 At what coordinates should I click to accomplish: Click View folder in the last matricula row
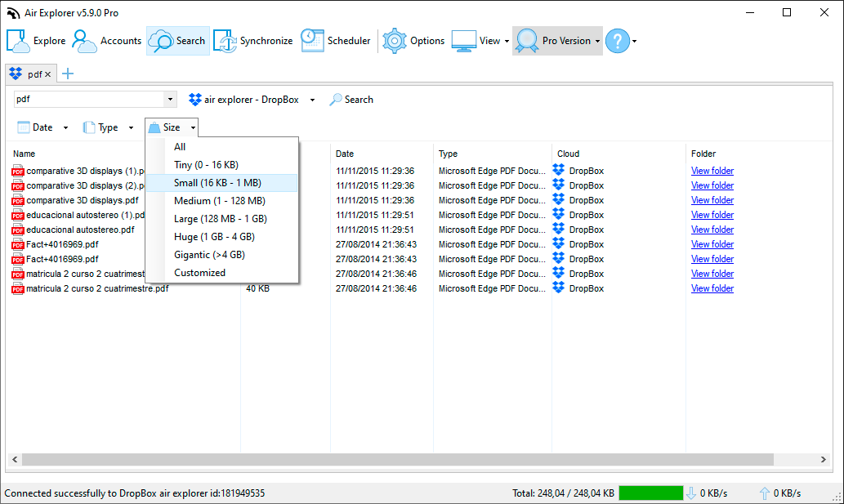pyautogui.click(x=712, y=288)
